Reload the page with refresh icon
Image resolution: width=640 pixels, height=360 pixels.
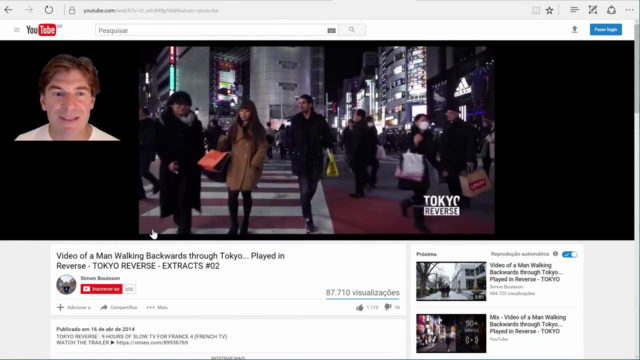(x=49, y=10)
